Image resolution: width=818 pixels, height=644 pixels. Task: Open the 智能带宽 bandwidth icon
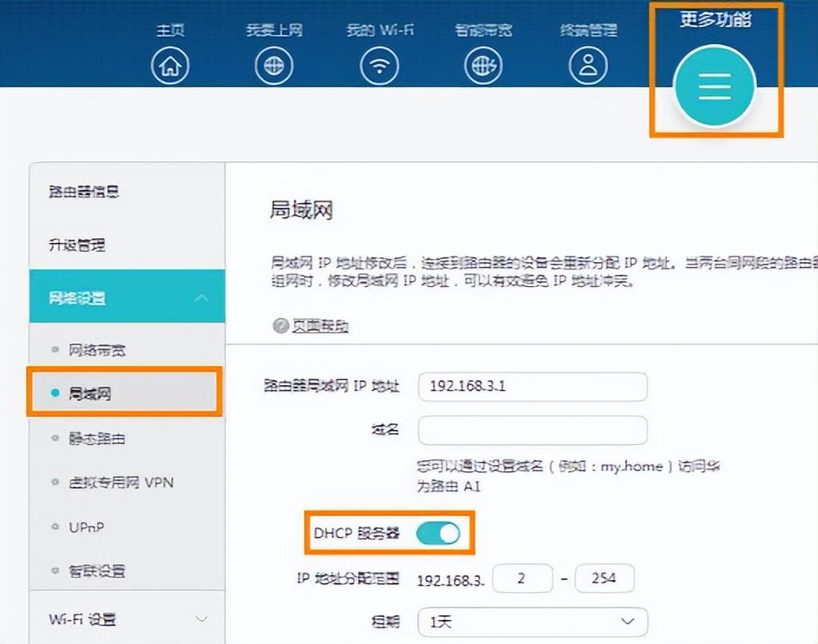(x=483, y=66)
